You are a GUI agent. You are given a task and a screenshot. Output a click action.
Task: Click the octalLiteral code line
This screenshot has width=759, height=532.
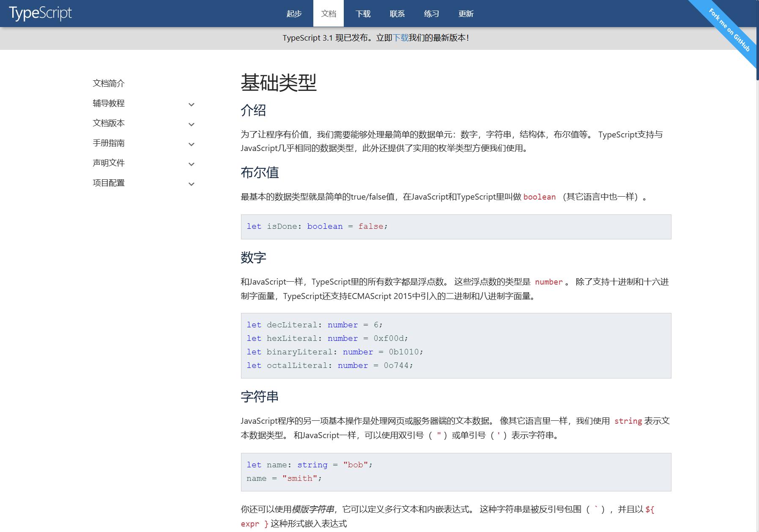330,365
